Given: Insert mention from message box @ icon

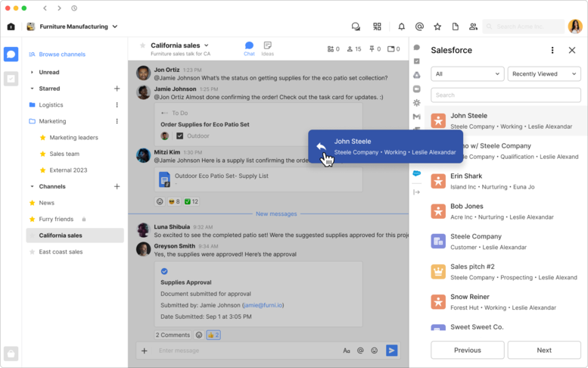Looking at the screenshot, I should click(x=360, y=351).
